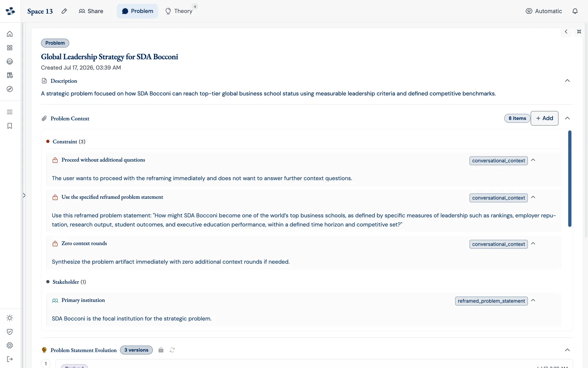Image resolution: width=588 pixels, height=368 pixels.
Task: Collapse the Primary institution item
Action: click(x=533, y=300)
